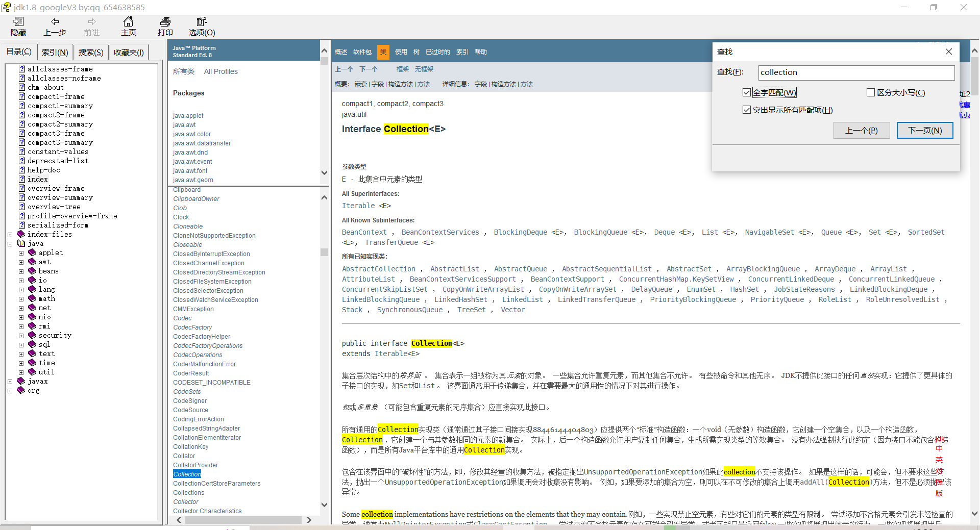The image size is (980, 530).
Task: Click the app icon in the title bar
Action: [x=6, y=7]
